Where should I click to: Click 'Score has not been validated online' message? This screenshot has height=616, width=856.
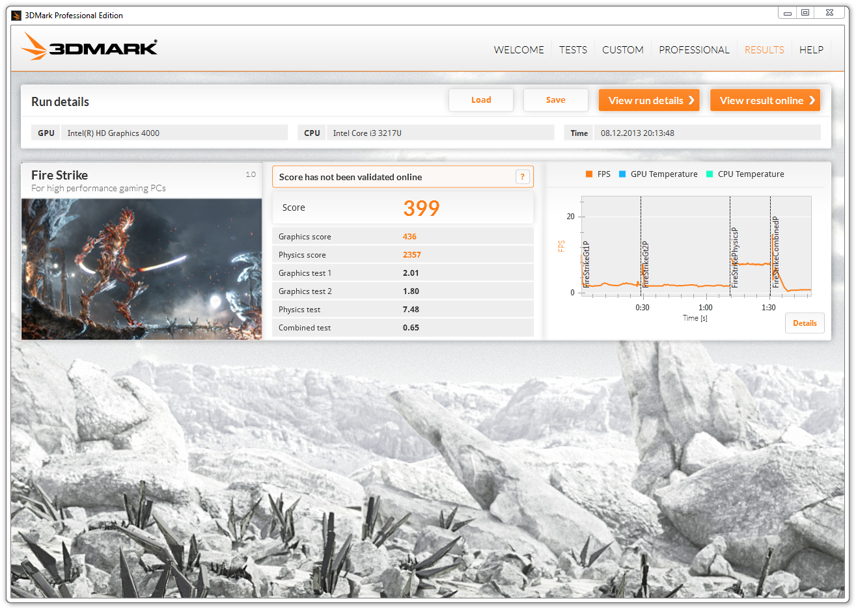pyautogui.click(x=350, y=177)
